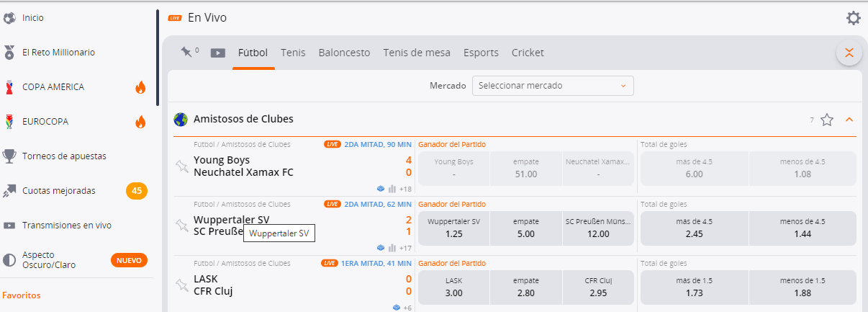Open the settings gear icon

tap(853, 19)
